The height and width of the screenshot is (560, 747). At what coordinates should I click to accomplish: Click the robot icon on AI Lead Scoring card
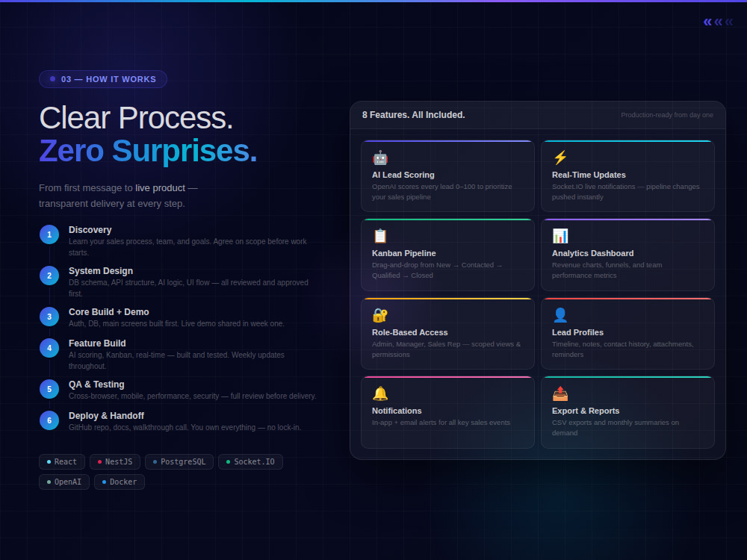(x=379, y=158)
